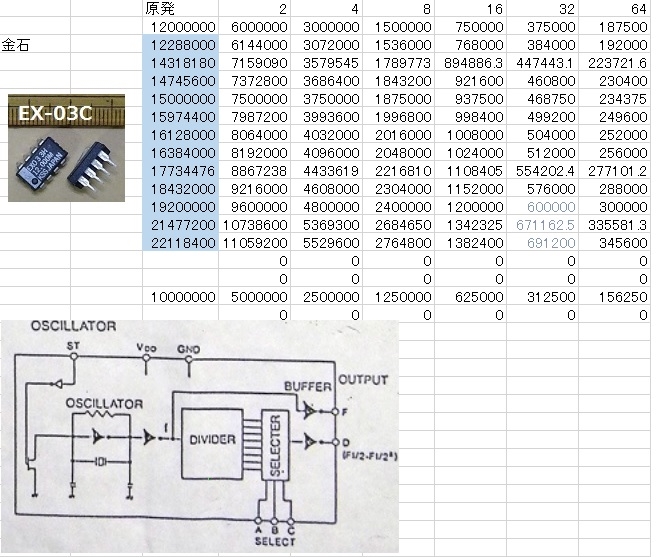The image size is (669, 557).
Task: Select the oscillator block diagram image
Action: click(x=200, y=436)
